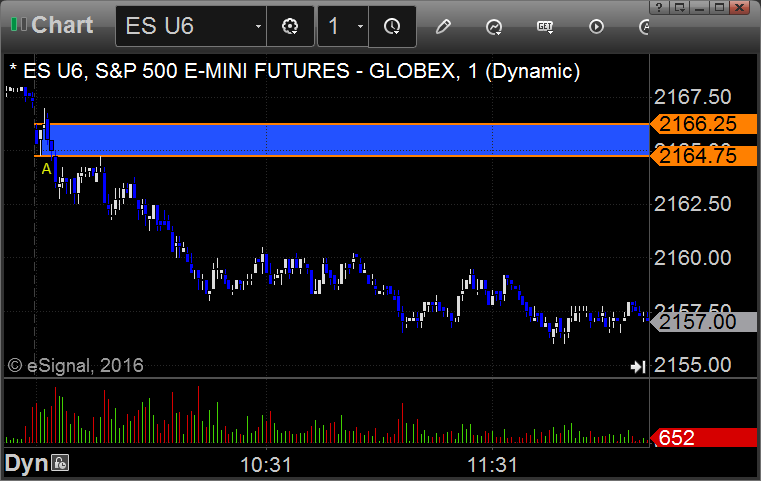
Task: Click the 11:31 time axis label
Action: [492, 465]
